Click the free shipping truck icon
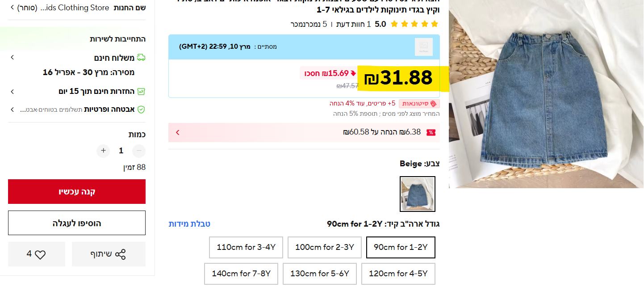The image size is (644, 287). pos(141,58)
